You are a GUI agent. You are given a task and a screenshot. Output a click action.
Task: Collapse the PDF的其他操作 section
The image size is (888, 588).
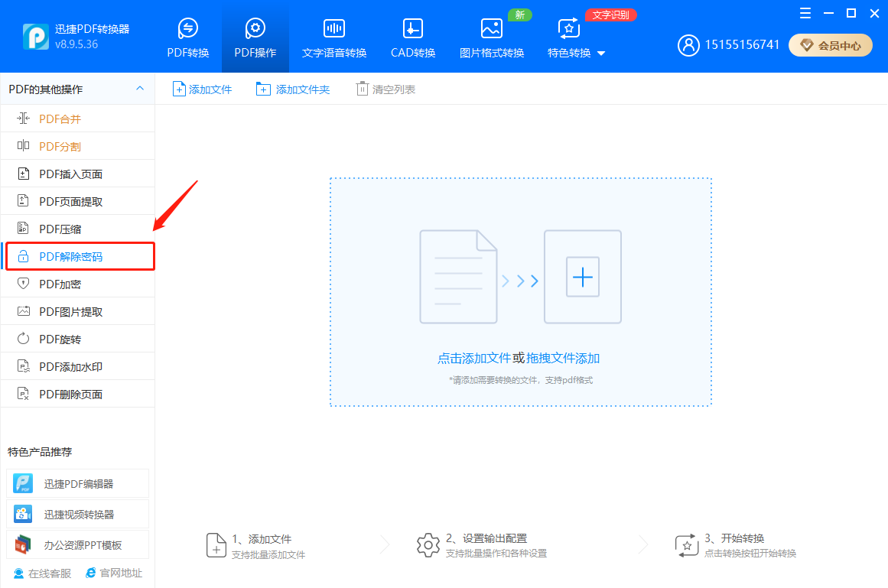[x=140, y=88]
